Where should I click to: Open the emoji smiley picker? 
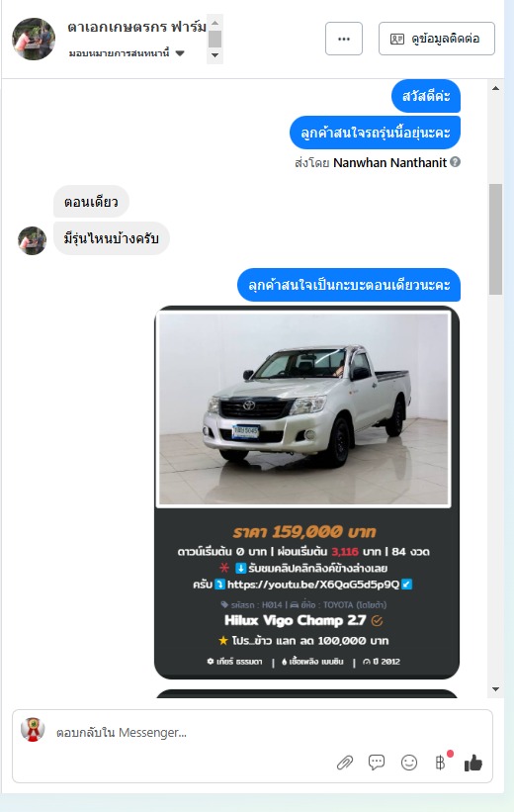pyautogui.click(x=409, y=763)
